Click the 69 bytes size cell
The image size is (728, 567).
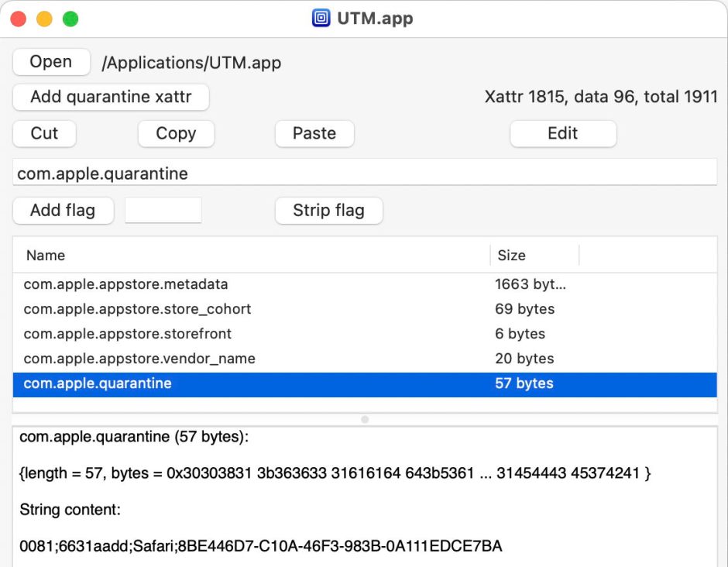[524, 309]
